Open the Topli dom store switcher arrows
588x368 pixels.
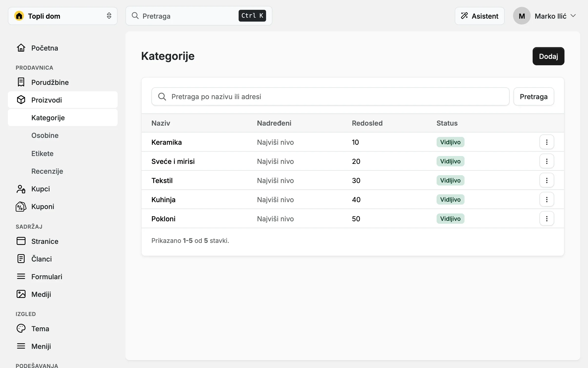109,16
